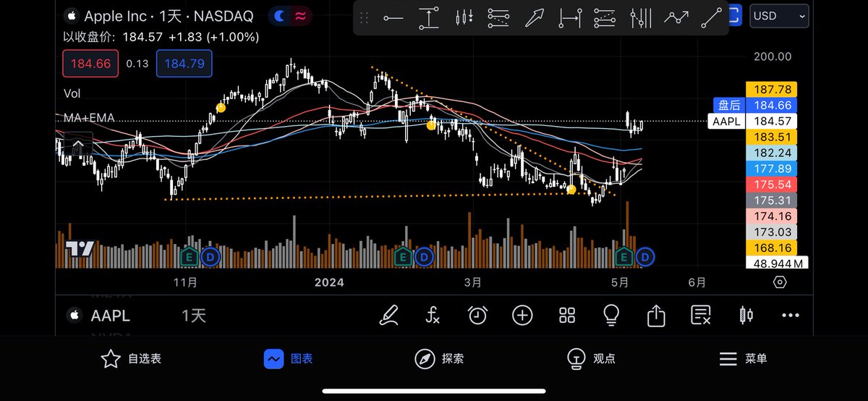
Task: Tap the 盘后 184.66 price label
Action: click(x=754, y=105)
